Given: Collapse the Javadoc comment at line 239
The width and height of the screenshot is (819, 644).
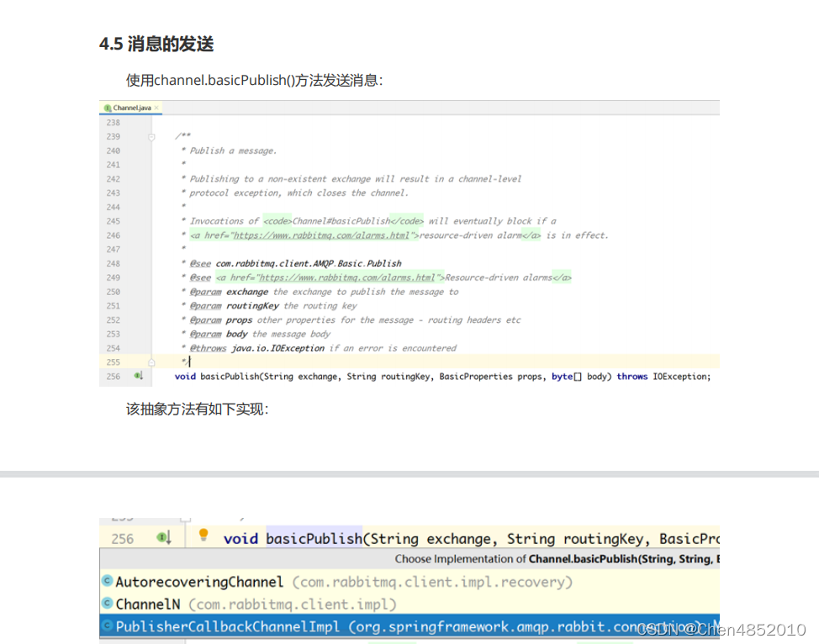Looking at the screenshot, I should 151,137.
